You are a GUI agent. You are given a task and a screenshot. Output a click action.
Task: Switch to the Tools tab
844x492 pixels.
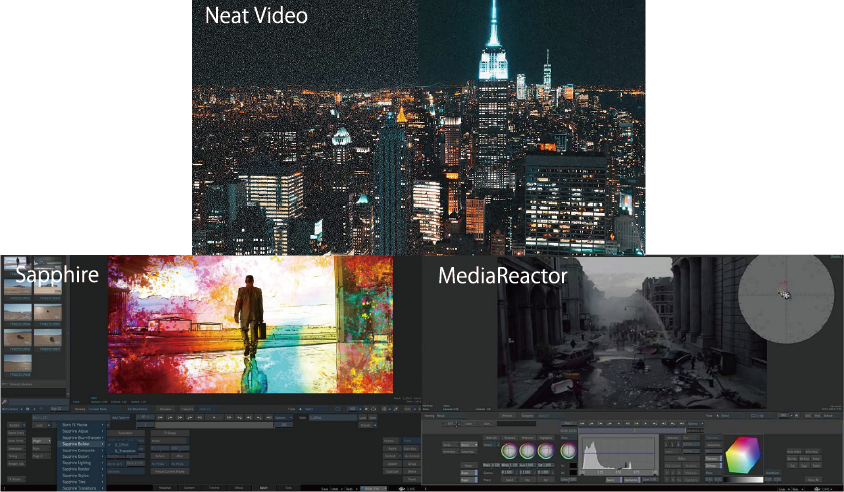[288, 488]
